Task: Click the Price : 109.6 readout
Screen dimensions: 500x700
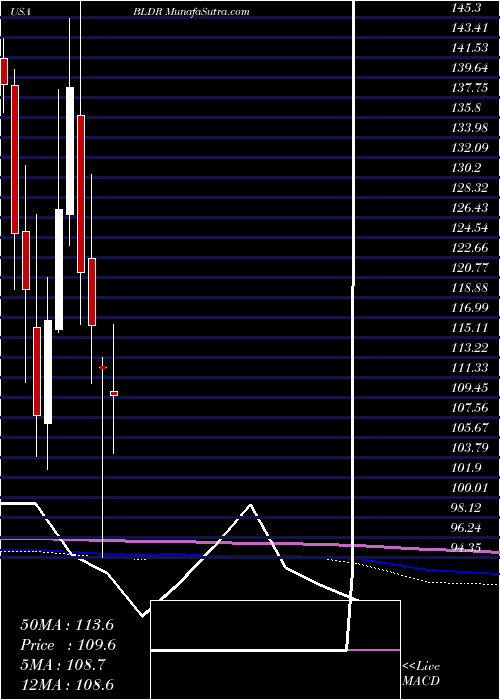Action: coord(68,645)
